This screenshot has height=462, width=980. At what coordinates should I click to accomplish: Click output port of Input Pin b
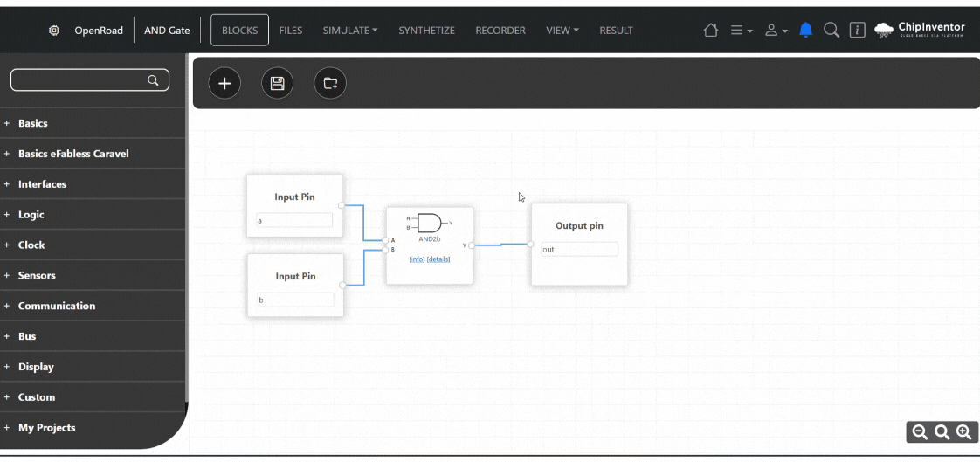click(342, 285)
